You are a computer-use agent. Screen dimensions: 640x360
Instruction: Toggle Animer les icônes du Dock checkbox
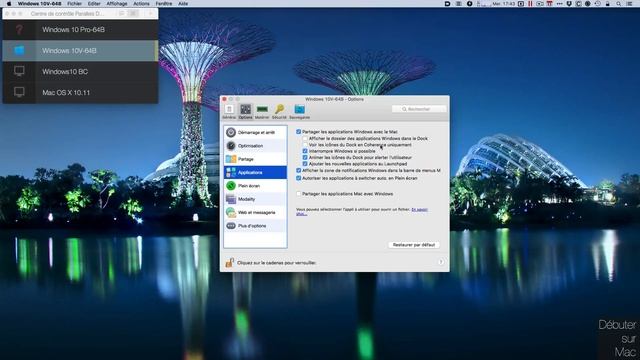click(x=305, y=157)
